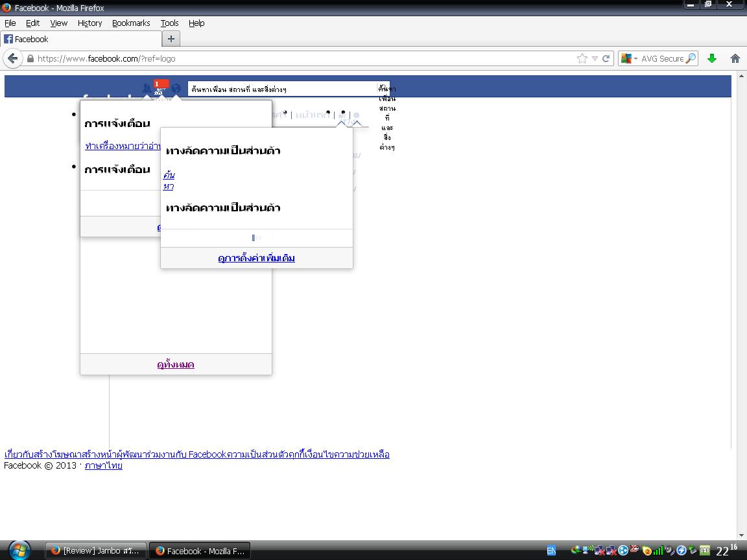The image size is (747, 560).
Task: Click the Internet Download Manager tray icon
Action: point(576,550)
